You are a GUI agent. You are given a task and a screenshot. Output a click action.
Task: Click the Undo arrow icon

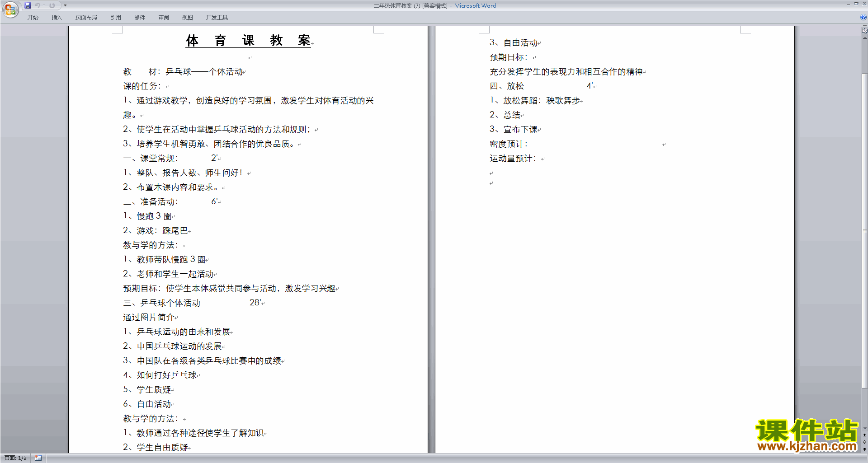[38, 5]
